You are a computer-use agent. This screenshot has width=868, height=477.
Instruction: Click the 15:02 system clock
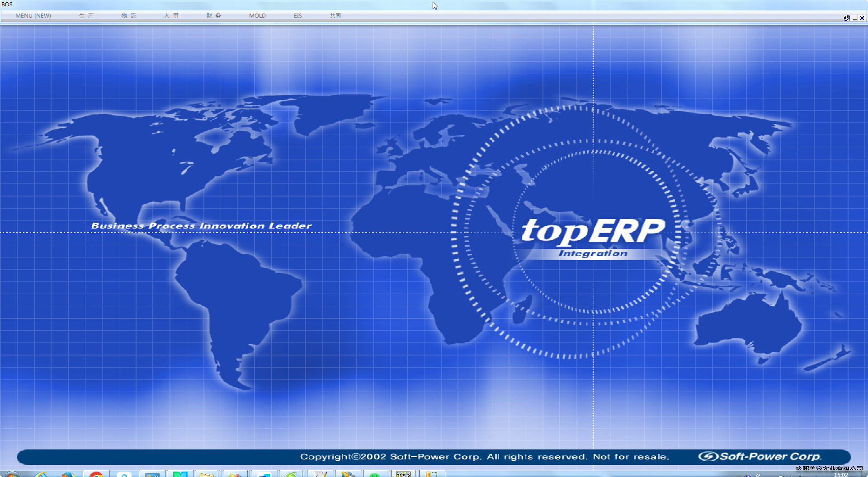click(841, 475)
